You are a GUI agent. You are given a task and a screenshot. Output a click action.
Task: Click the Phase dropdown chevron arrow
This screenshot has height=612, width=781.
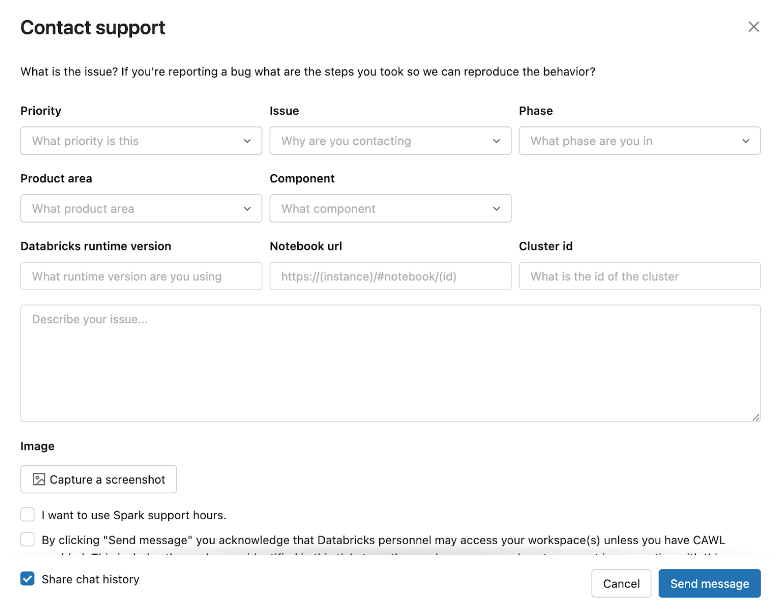745,141
